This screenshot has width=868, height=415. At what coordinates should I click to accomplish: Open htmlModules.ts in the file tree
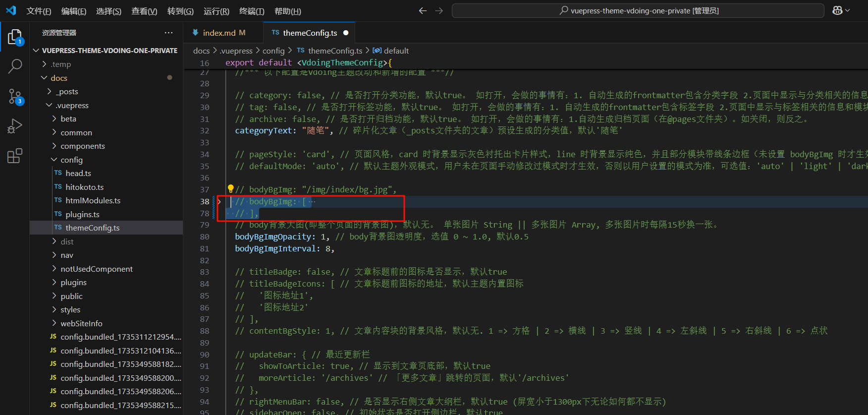(x=107, y=200)
